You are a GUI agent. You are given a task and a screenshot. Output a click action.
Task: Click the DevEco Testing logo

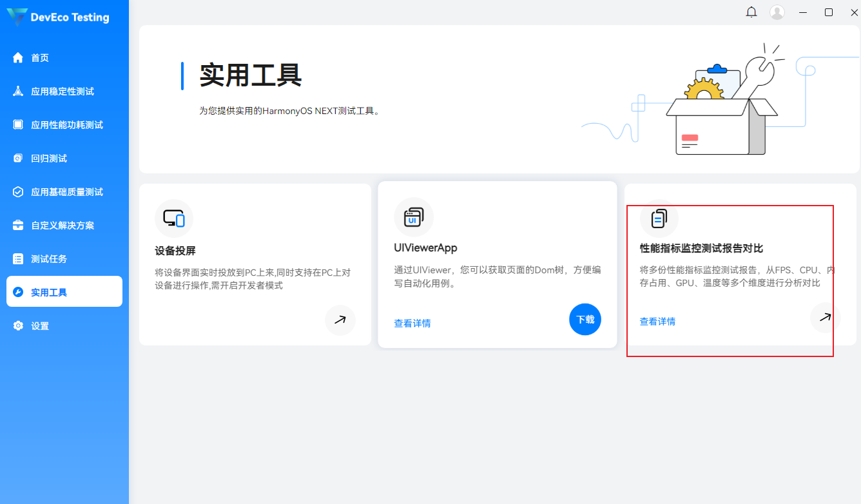59,17
